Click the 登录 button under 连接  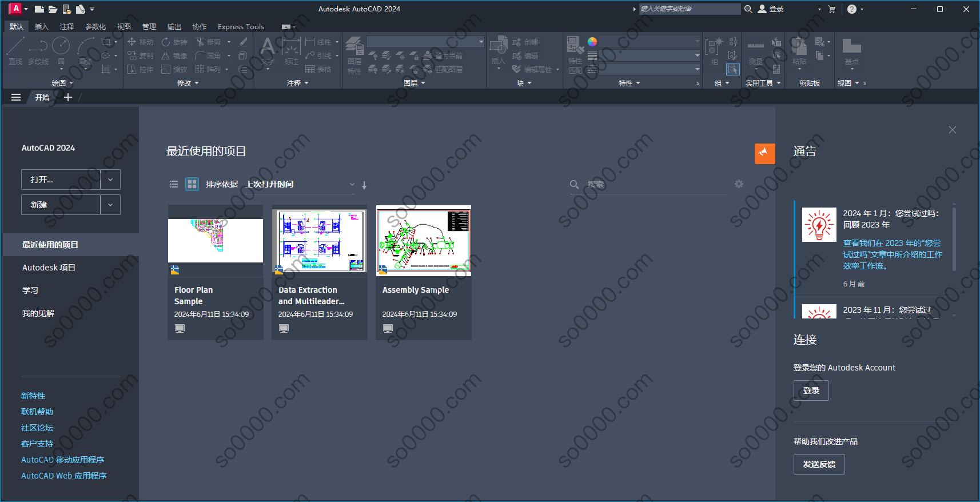(x=811, y=391)
